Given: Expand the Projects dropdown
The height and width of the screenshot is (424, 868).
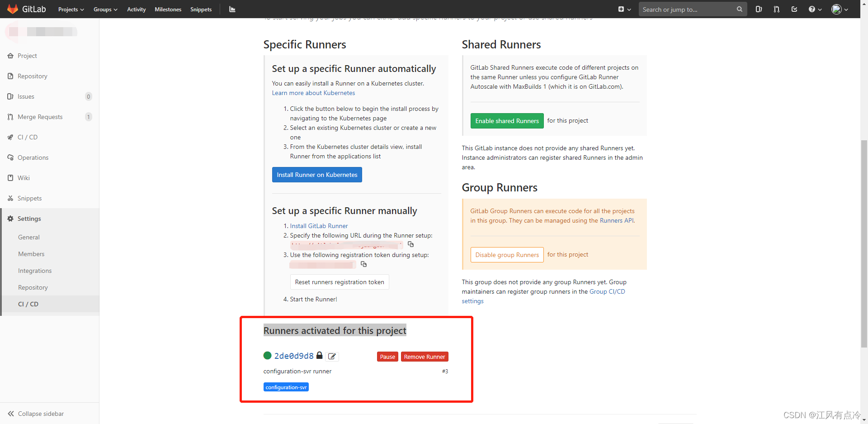Looking at the screenshot, I should pos(71,9).
